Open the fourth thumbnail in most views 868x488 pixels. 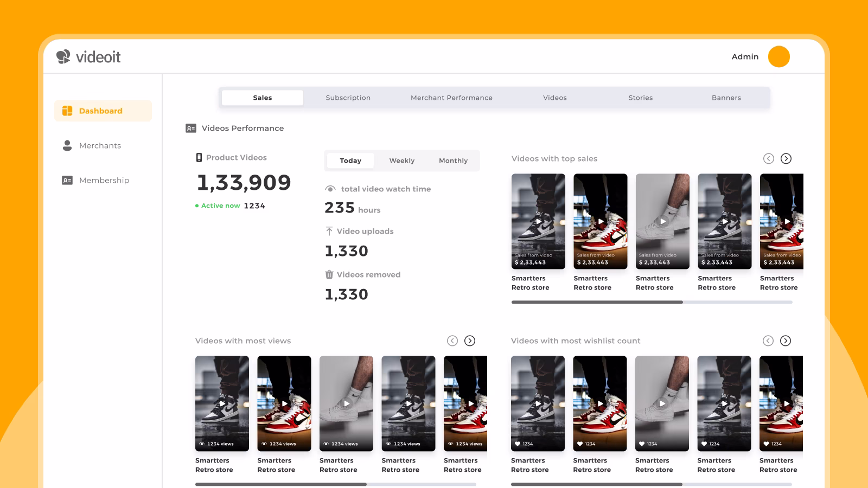click(409, 403)
